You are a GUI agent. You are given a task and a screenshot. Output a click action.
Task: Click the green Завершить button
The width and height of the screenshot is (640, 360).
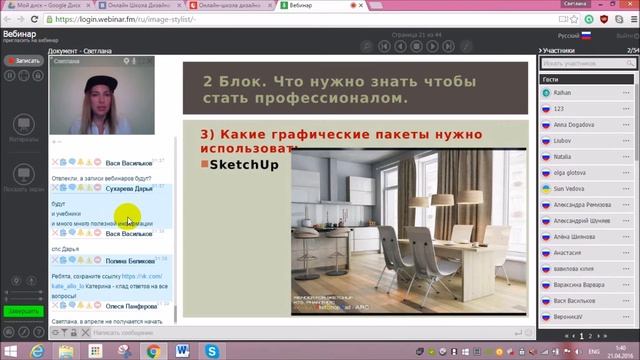[x=24, y=311]
